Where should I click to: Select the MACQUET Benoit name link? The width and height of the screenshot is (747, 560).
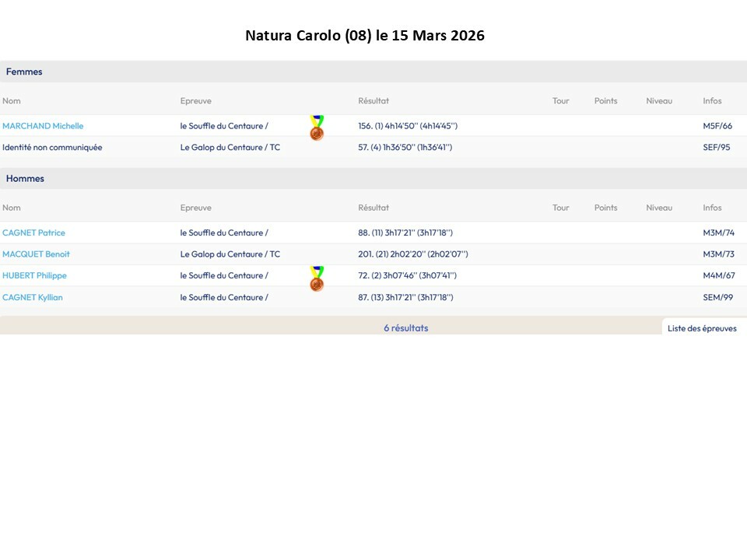tap(36, 254)
